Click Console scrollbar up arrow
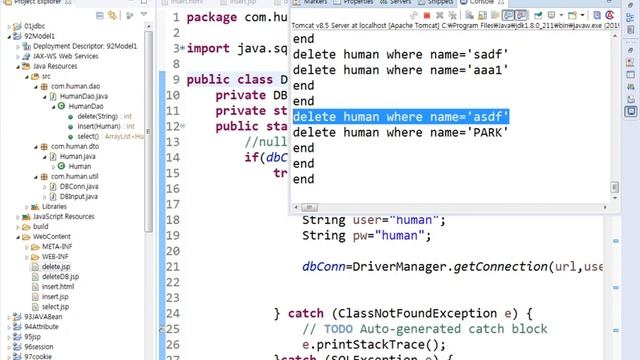Image resolution: width=640 pixels, height=360 pixels. [615, 36]
